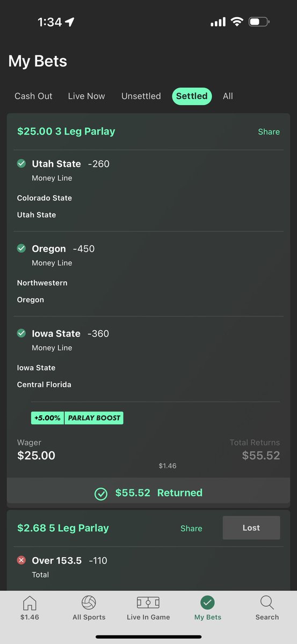Tap the circled check next to $55.52 Returned
297x644 pixels.
101,493
